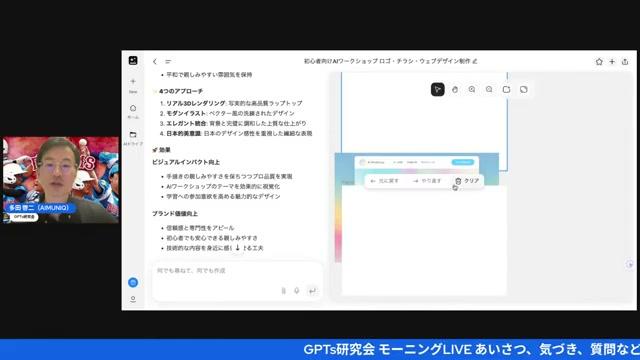Undo with the 元に戻す button

point(384,181)
